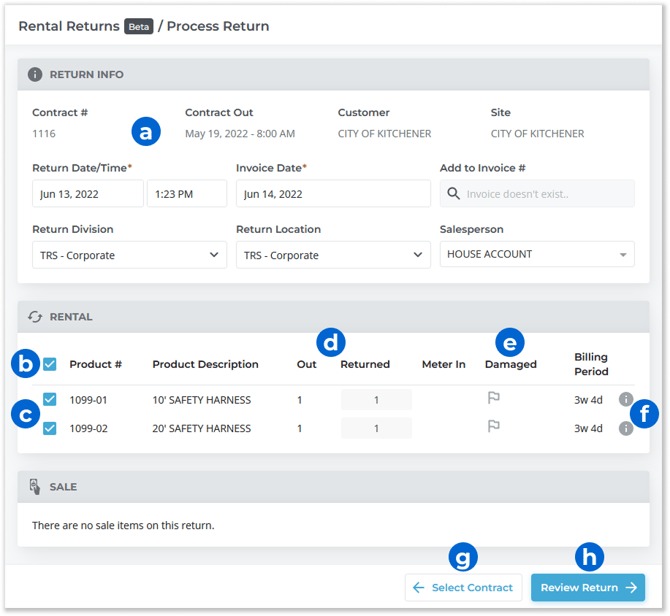Click the damaged flag for 20' SAFETY HARNESS
The height and width of the screenshot is (616, 670).
tap(493, 427)
